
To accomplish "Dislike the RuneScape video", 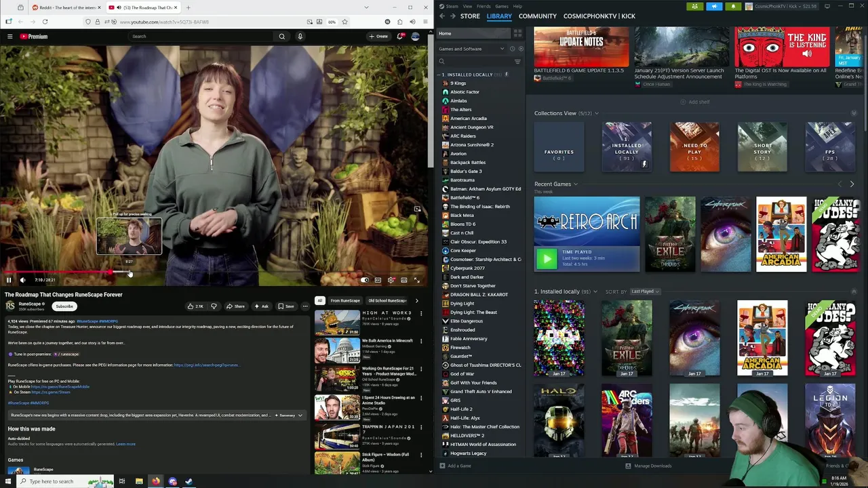I will [214, 306].
